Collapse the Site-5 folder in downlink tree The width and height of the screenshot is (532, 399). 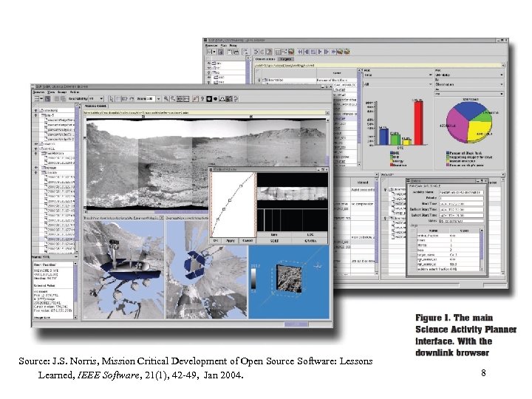click(36, 115)
